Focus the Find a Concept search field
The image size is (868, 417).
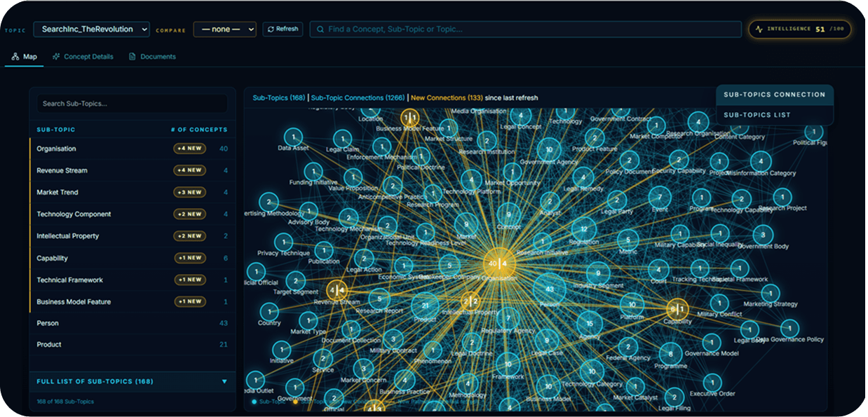tap(525, 29)
